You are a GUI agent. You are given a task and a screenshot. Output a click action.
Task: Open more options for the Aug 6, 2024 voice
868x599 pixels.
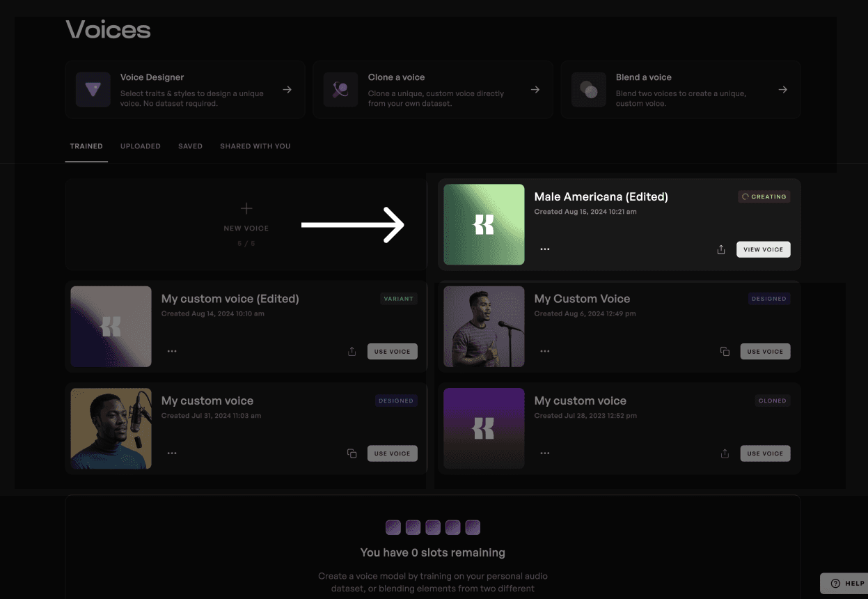[x=545, y=352]
